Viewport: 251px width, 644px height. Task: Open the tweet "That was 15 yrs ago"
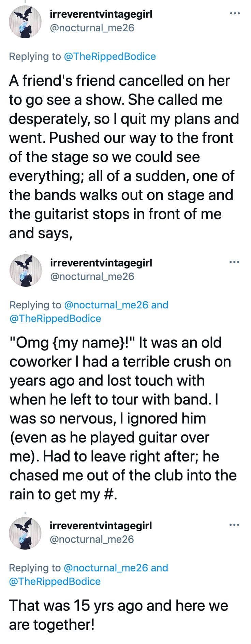[x=118, y=615]
